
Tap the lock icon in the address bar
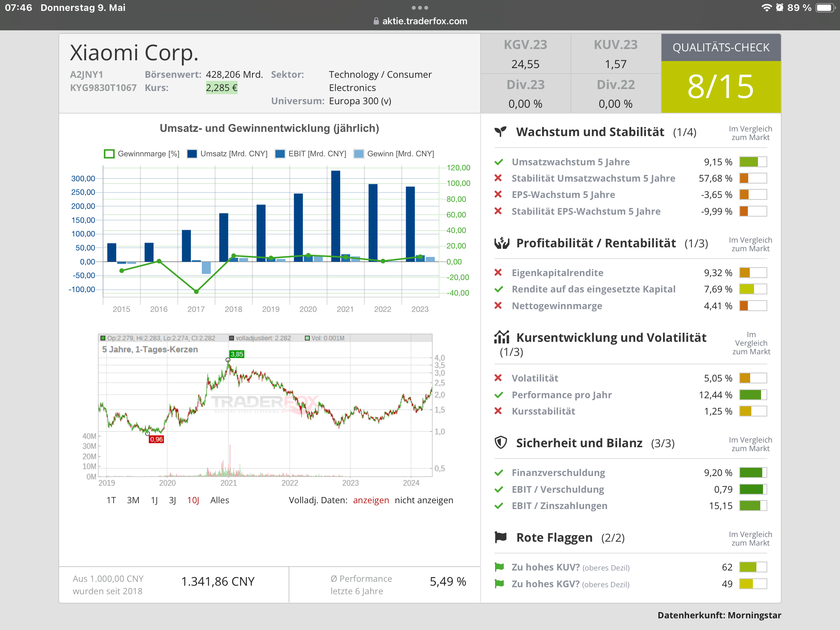pyautogui.click(x=376, y=21)
